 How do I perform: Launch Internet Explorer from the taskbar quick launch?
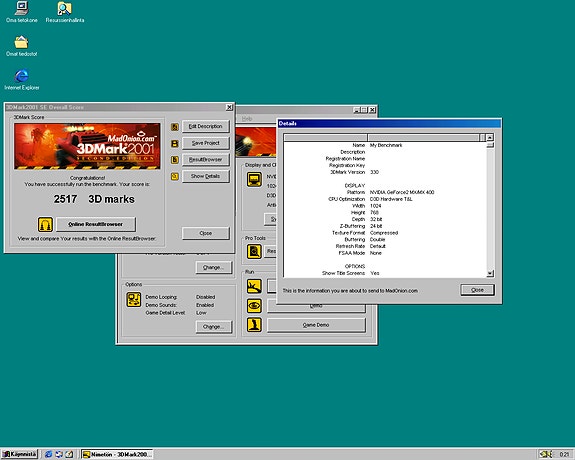click(48, 454)
